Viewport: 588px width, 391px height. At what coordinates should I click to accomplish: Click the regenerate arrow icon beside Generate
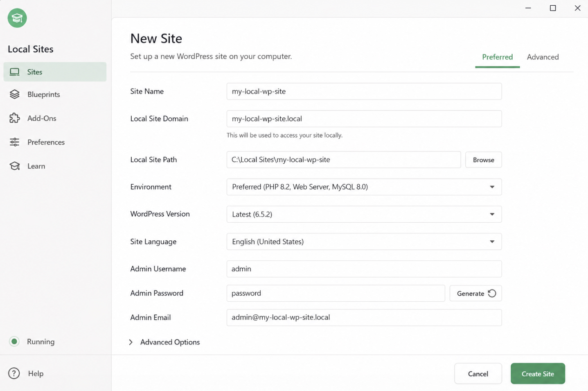492,293
